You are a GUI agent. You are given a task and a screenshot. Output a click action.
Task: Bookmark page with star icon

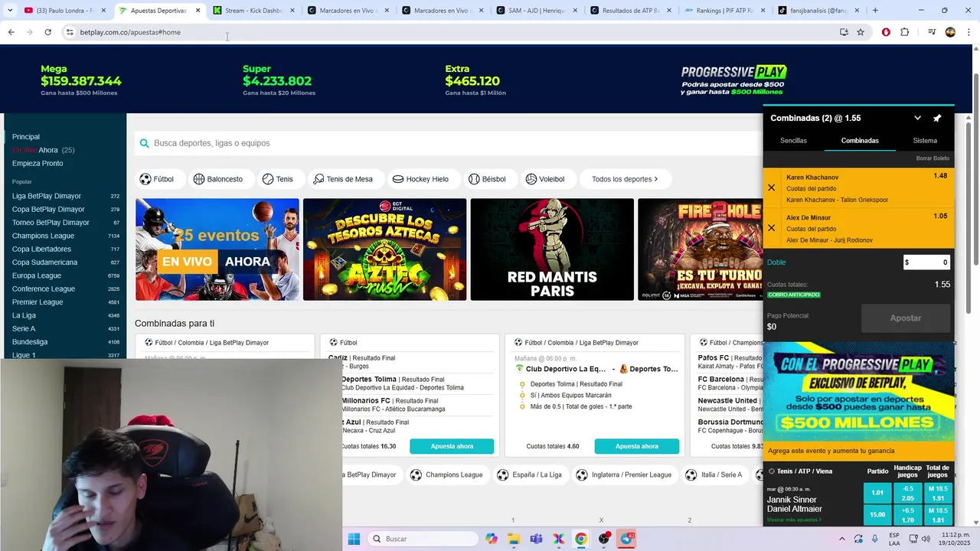pyautogui.click(x=861, y=32)
